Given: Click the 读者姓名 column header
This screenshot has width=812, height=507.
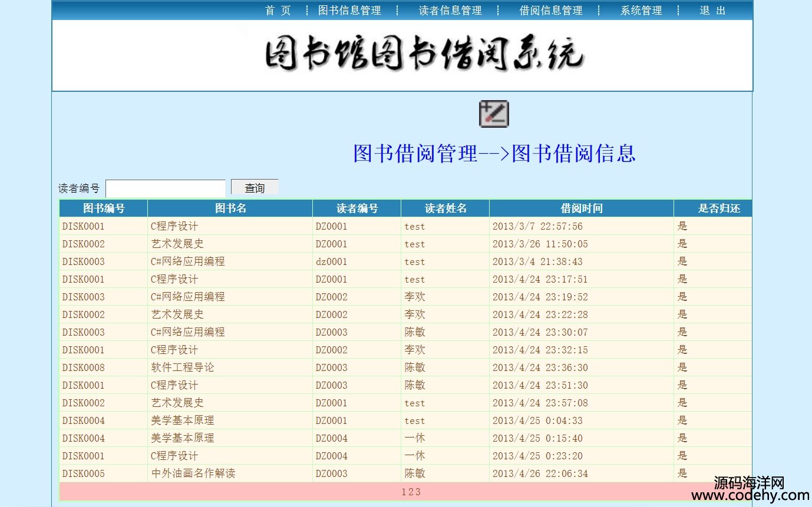Looking at the screenshot, I should click(445, 208).
